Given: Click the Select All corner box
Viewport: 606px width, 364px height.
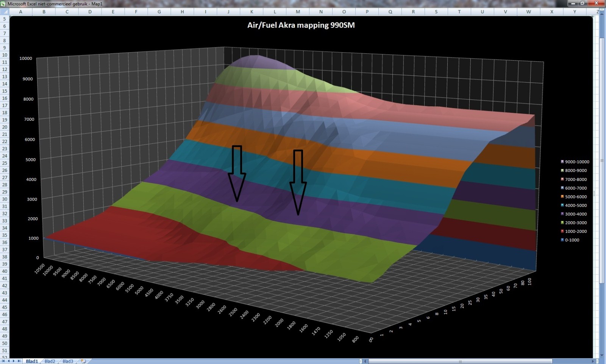Looking at the screenshot, I should (x=5, y=12).
